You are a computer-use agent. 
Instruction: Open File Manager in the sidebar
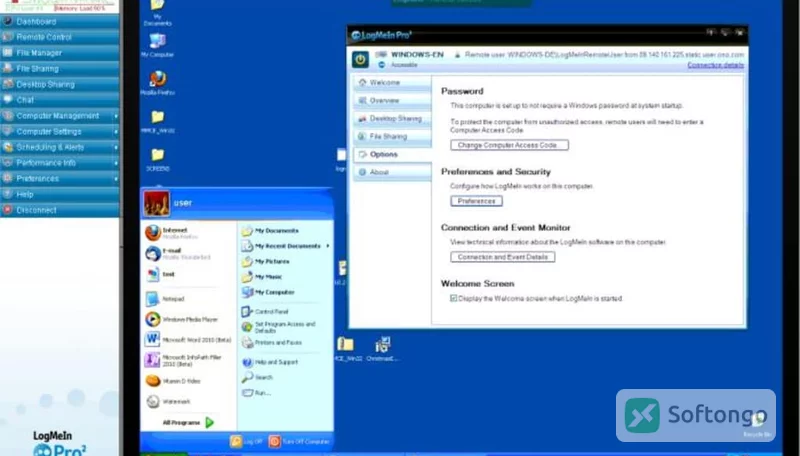[x=60, y=53]
